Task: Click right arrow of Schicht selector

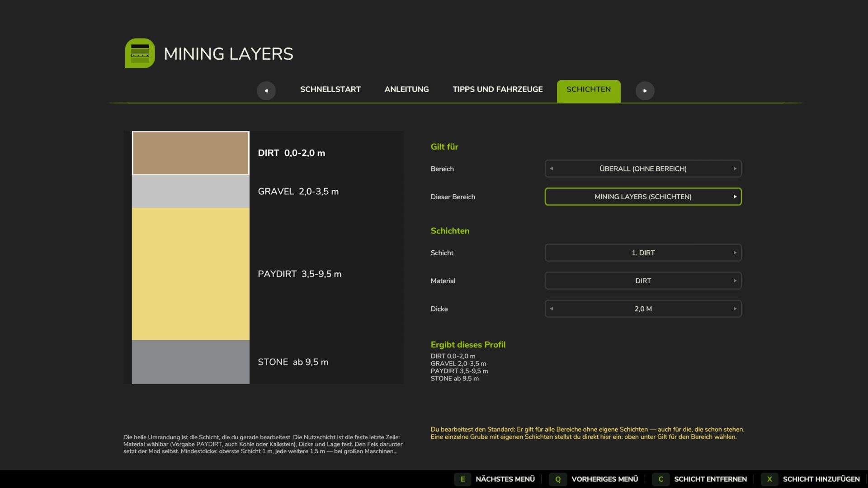Action: [x=735, y=253]
